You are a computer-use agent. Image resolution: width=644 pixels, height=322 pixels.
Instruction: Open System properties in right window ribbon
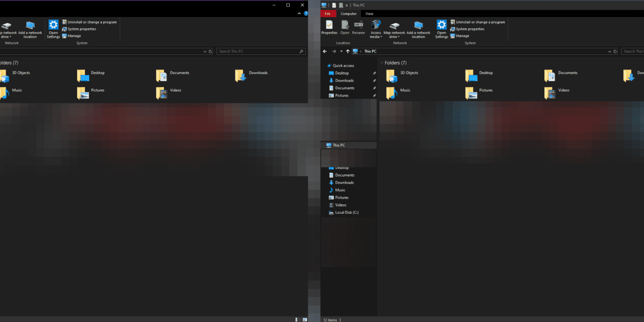pyautogui.click(x=467, y=29)
